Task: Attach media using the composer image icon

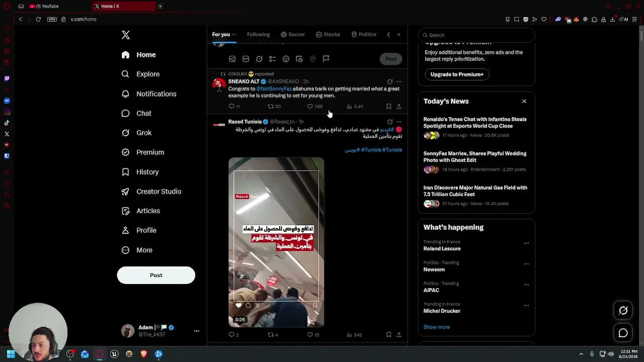Action: (x=232, y=59)
